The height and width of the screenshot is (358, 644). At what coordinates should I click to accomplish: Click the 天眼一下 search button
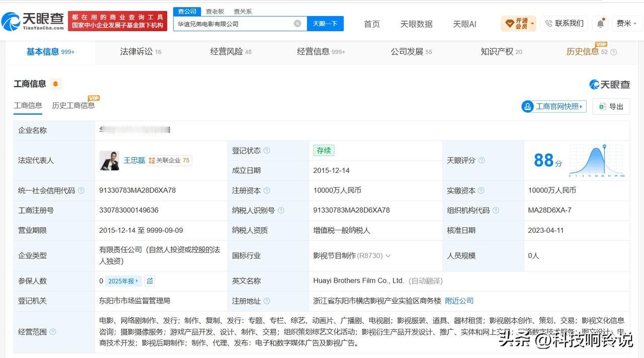(325, 24)
